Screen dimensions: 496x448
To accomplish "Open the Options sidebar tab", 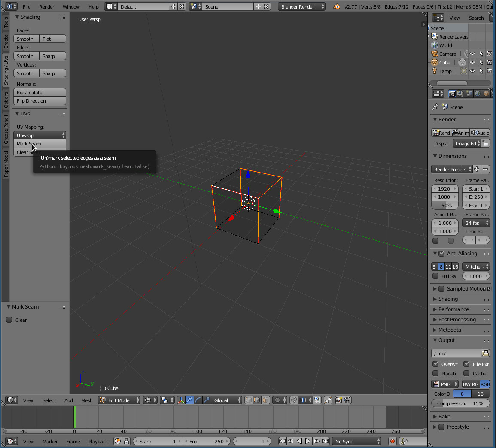I will click(6, 100).
